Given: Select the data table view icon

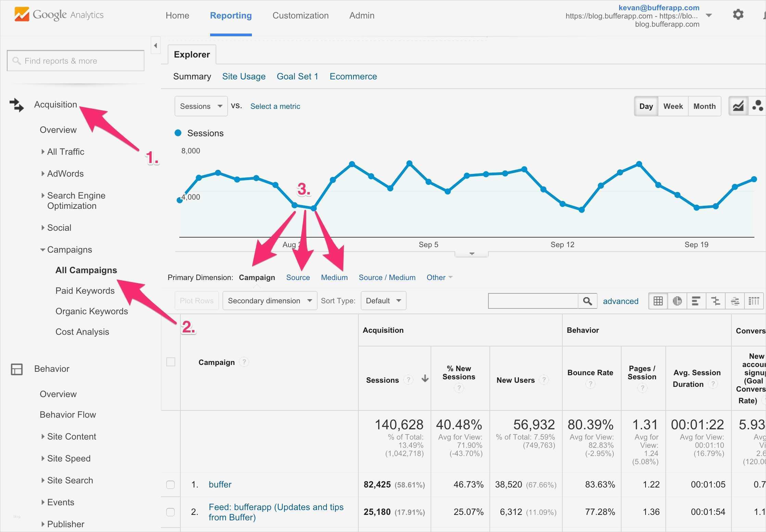Looking at the screenshot, I should click(658, 301).
